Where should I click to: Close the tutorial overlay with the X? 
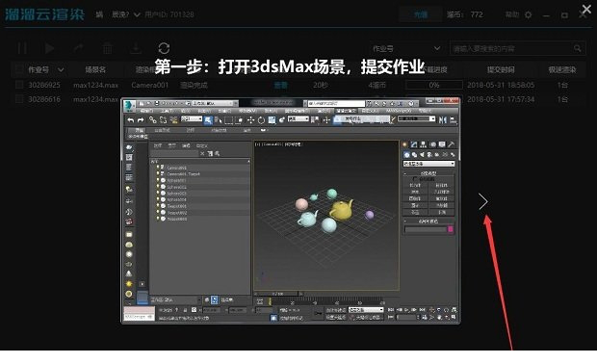(586, 9)
